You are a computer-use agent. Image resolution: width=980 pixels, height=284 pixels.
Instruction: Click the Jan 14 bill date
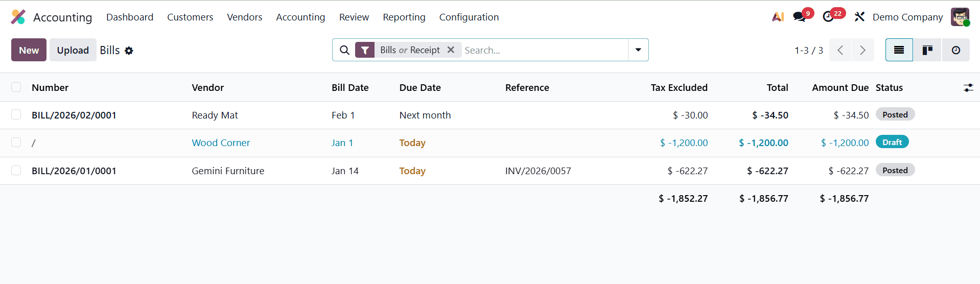(345, 171)
